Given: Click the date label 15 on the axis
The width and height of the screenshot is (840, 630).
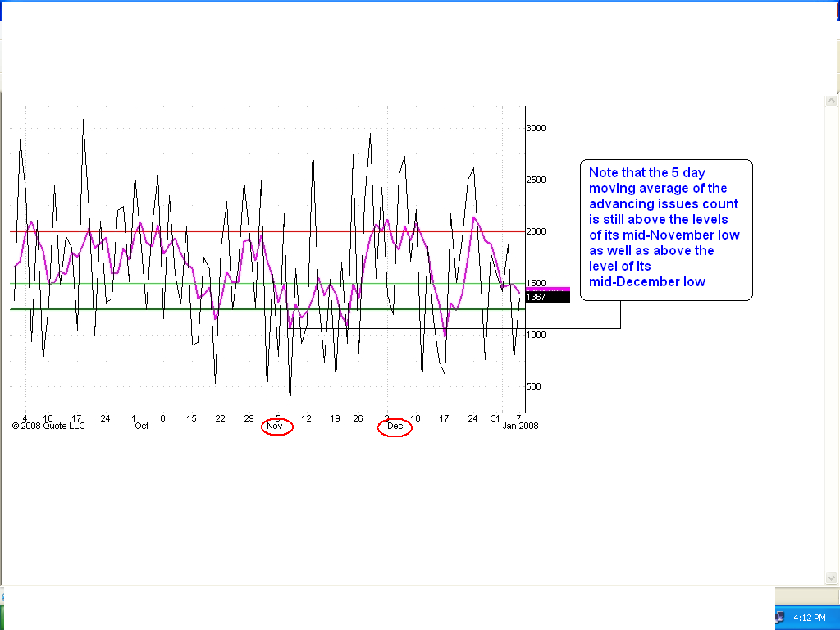Looking at the screenshot, I should 191,418.
